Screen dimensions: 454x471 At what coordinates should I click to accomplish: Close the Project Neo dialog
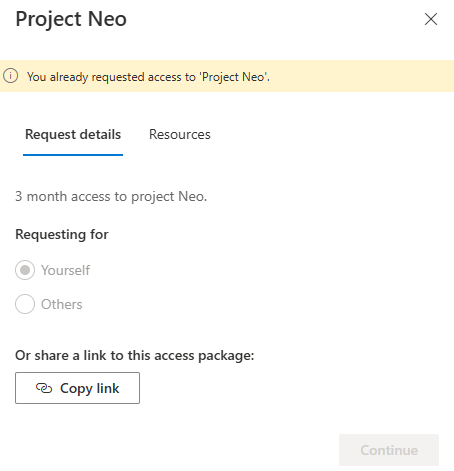coord(431,19)
